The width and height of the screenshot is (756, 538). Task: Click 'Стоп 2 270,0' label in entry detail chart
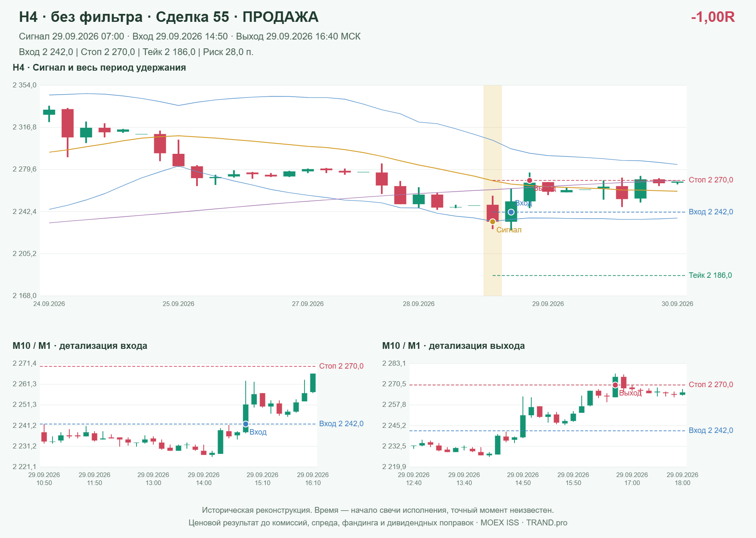(x=341, y=366)
